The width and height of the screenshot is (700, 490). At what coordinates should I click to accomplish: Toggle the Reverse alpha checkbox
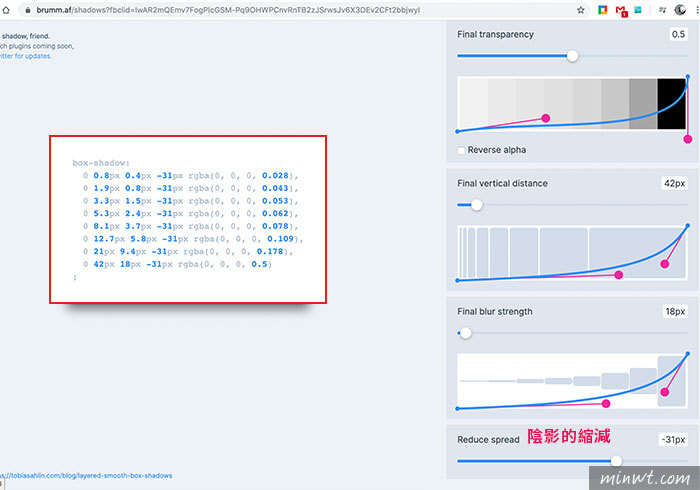(461, 150)
